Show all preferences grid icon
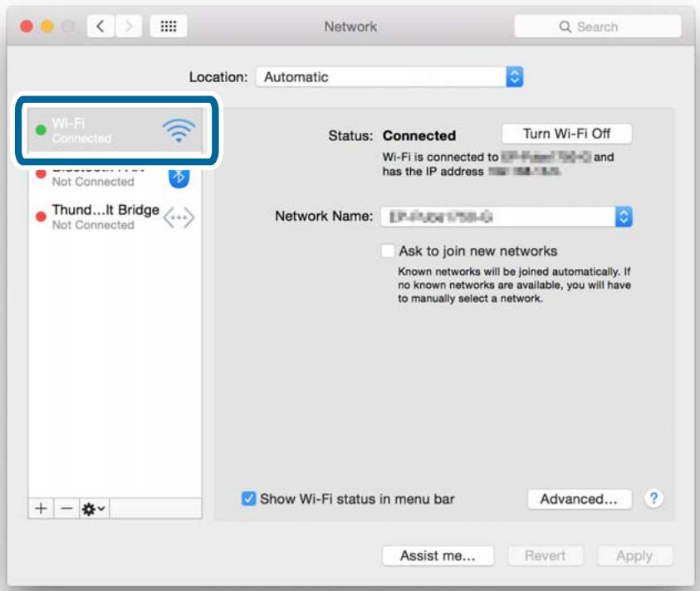The height and width of the screenshot is (591, 700). (169, 27)
